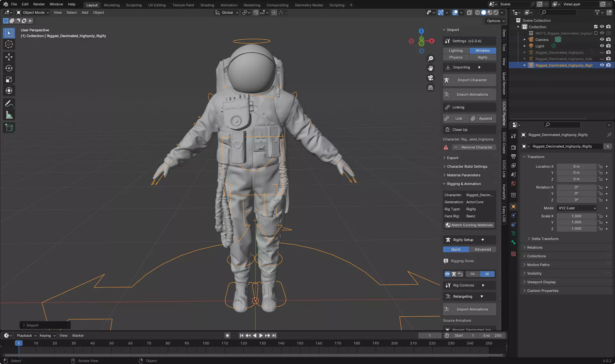Click the outliner filter funnel icon
The image size is (615, 364).
coord(597,12)
